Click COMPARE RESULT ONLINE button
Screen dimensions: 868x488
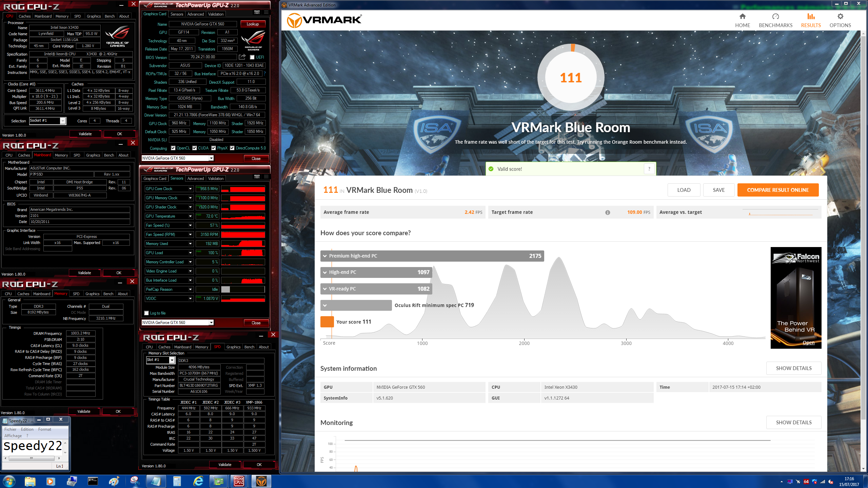[778, 190]
